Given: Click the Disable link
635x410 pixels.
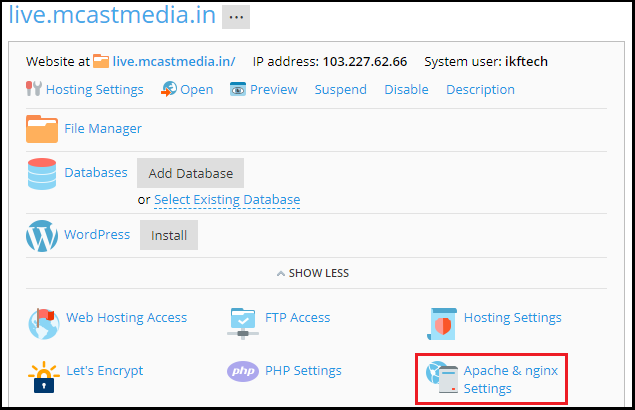Looking at the screenshot, I should pyautogui.click(x=406, y=89).
